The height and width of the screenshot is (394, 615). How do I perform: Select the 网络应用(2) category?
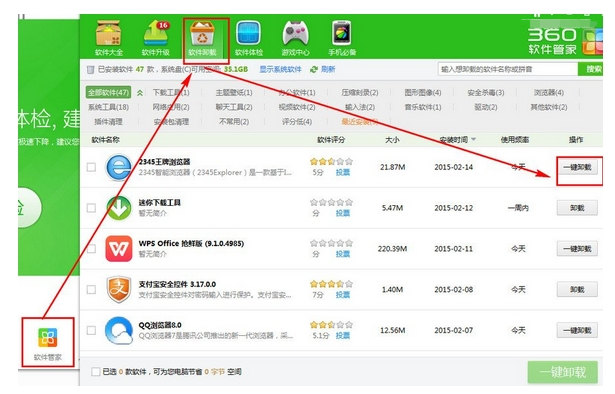[171, 107]
